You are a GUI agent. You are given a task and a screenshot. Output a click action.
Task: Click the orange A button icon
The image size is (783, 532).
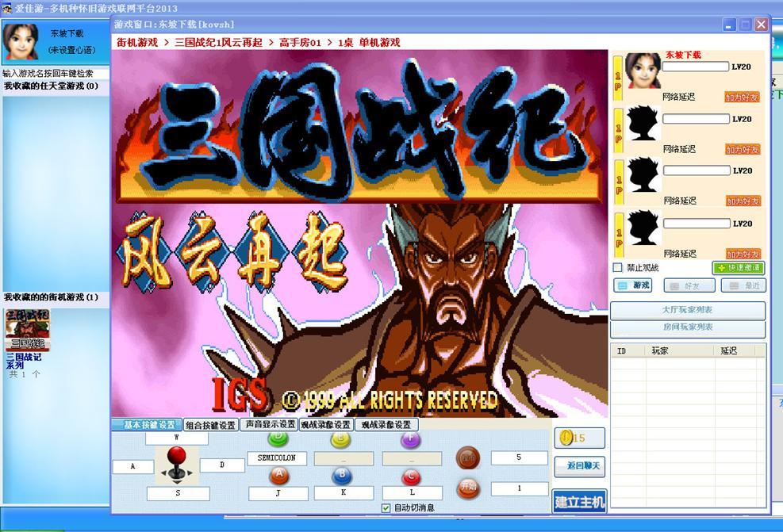click(x=279, y=476)
